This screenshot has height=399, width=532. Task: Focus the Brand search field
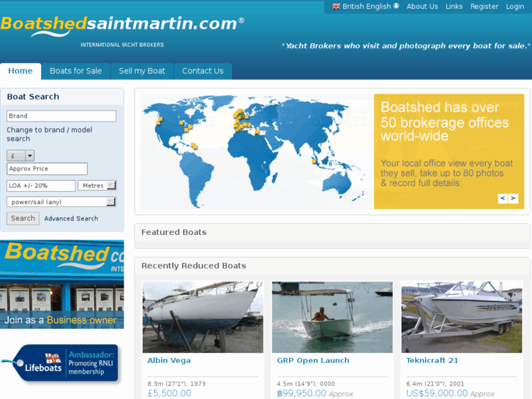click(x=61, y=116)
